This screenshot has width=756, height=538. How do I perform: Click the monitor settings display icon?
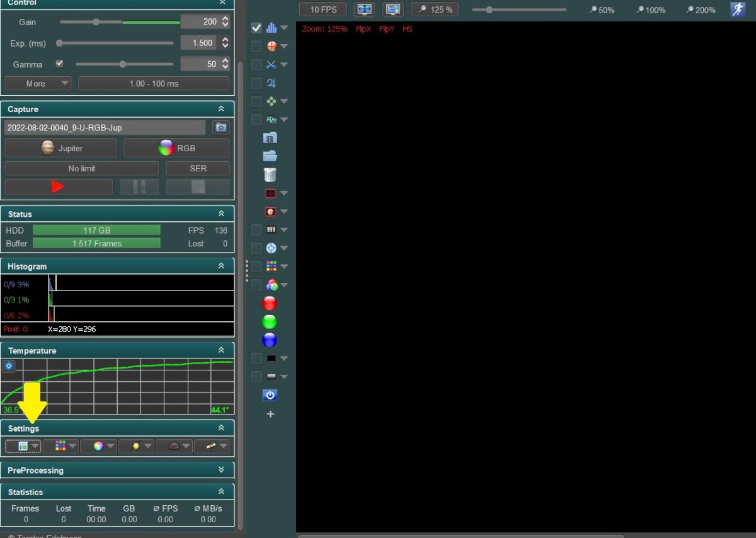393,9
